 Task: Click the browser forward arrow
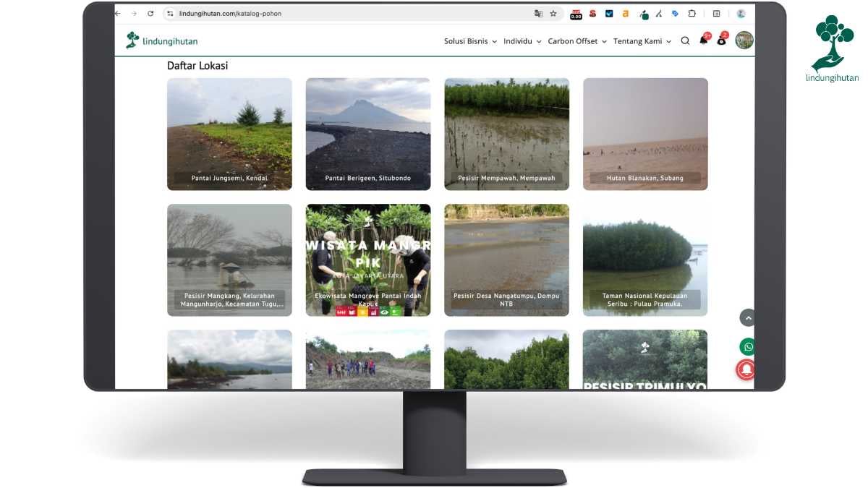tap(134, 13)
